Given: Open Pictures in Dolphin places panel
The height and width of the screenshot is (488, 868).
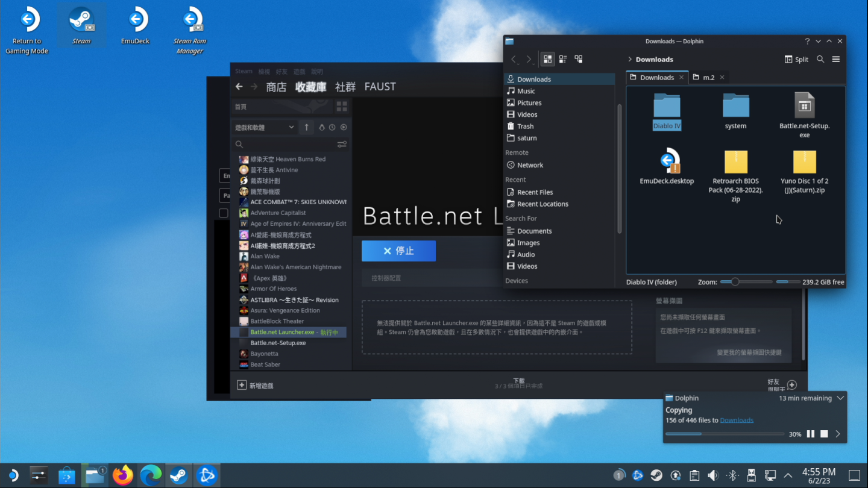Looking at the screenshot, I should pyautogui.click(x=559, y=103).
